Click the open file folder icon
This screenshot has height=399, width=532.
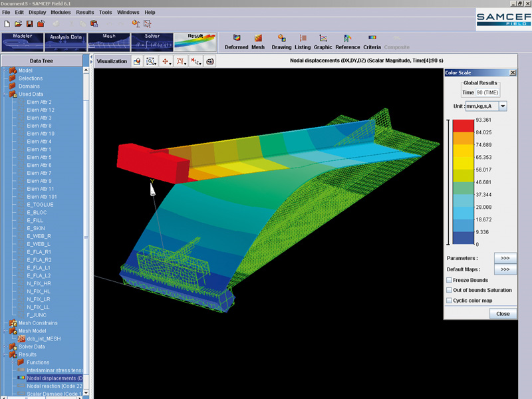(x=18, y=23)
